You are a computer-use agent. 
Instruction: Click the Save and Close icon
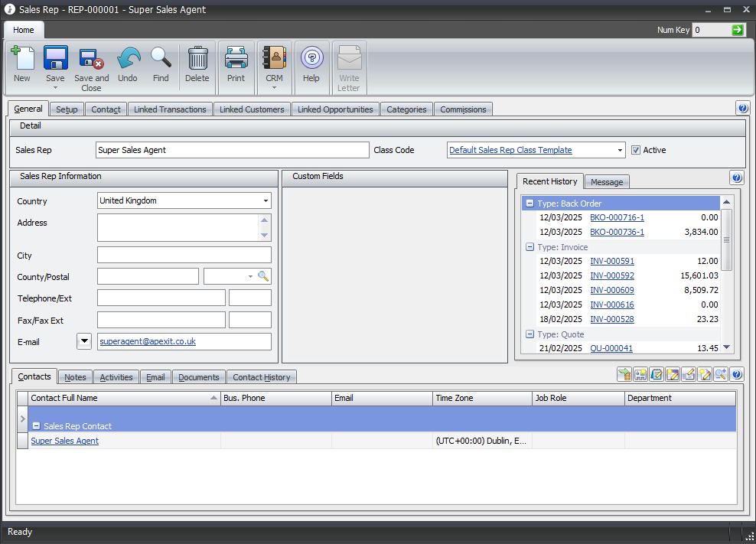click(x=91, y=59)
